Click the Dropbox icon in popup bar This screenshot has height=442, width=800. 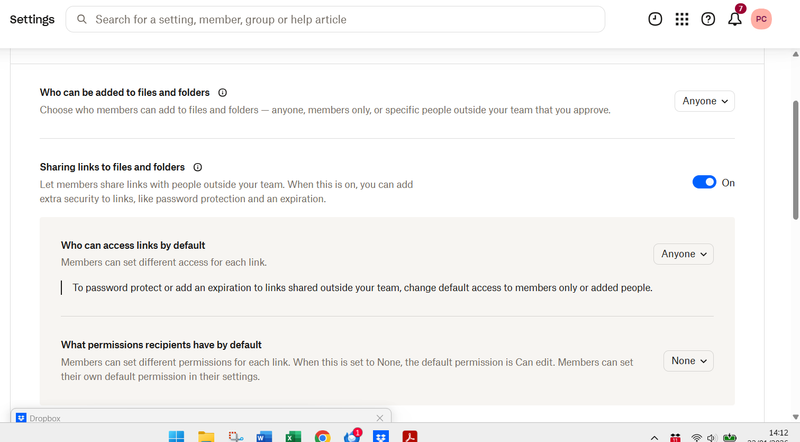pos(21,418)
